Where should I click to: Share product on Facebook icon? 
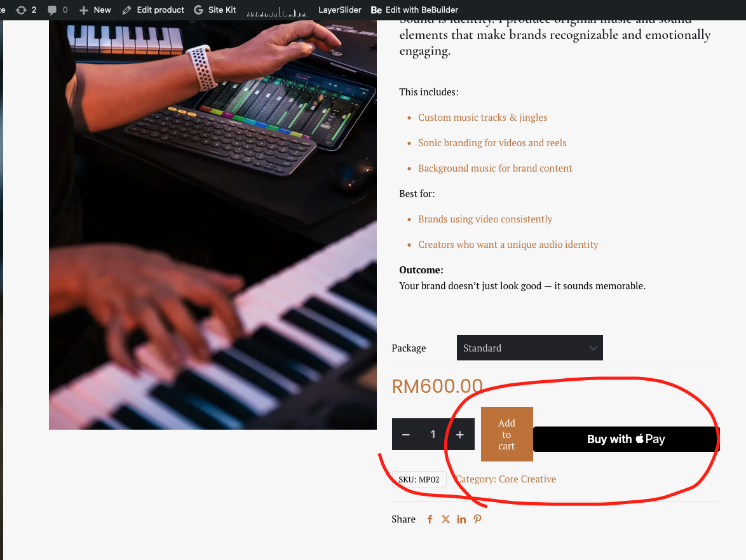tap(430, 519)
